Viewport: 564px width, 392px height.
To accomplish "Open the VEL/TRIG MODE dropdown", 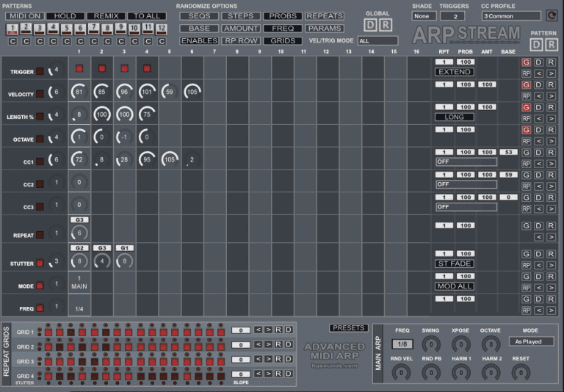I will (x=377, y=41).
